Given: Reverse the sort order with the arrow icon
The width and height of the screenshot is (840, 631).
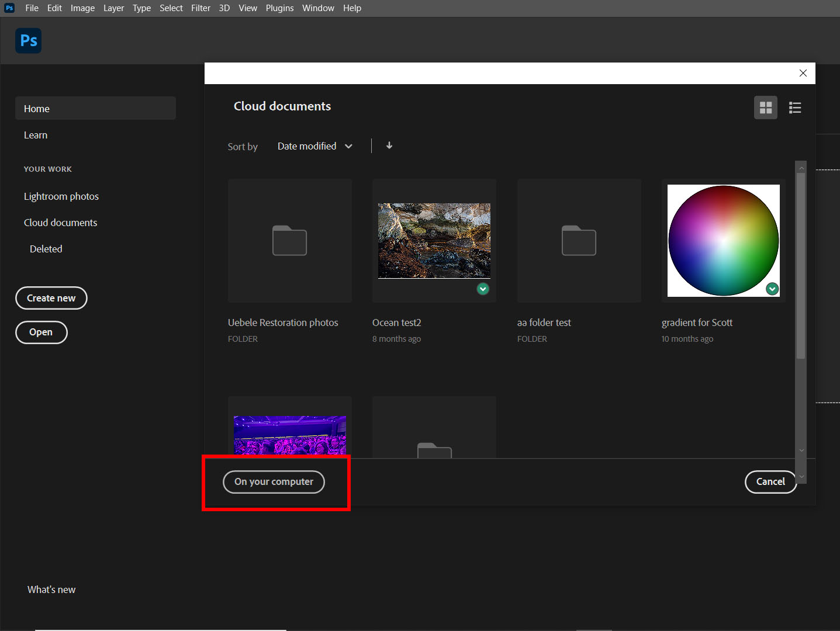Looking at the screenshot, I should point(389,145).
